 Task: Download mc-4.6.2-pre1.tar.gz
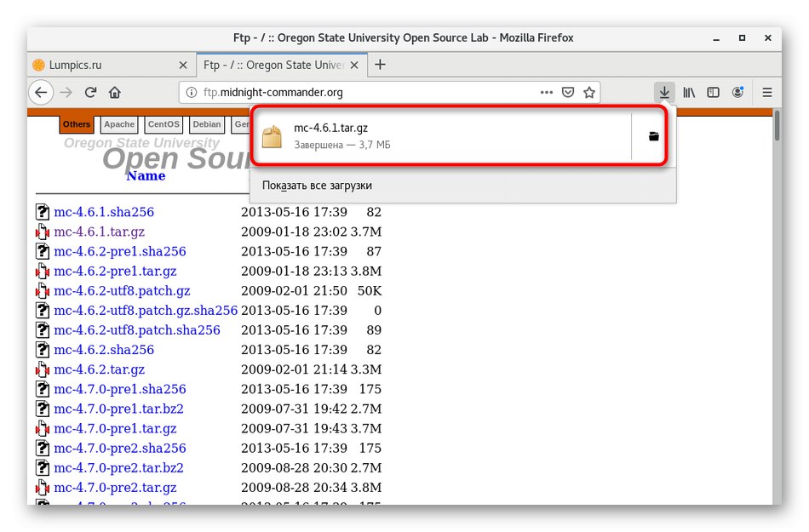[115, 272]
